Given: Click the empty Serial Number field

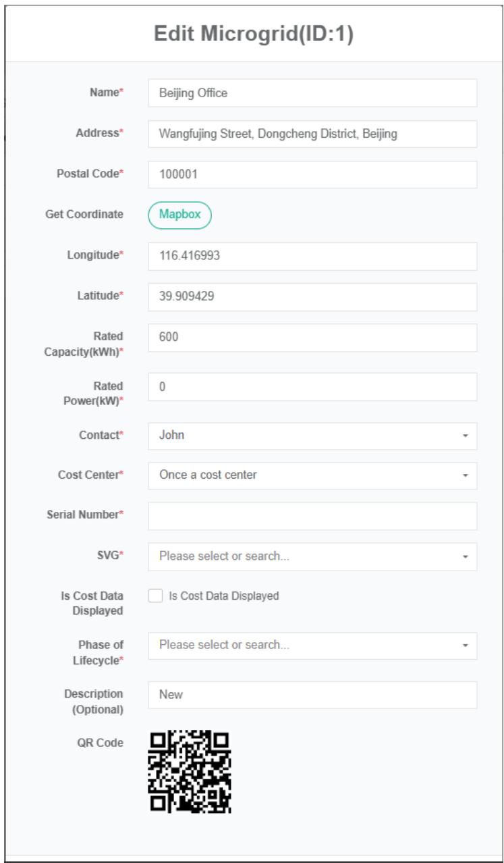Looking at the screenshot, I should tap(312, 516).
